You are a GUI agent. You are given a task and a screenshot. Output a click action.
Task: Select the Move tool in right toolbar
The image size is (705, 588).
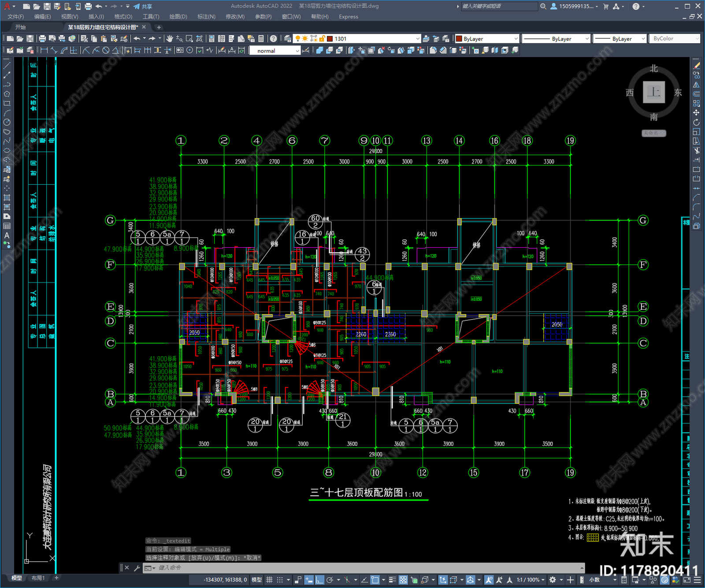[x=696, y=113]
